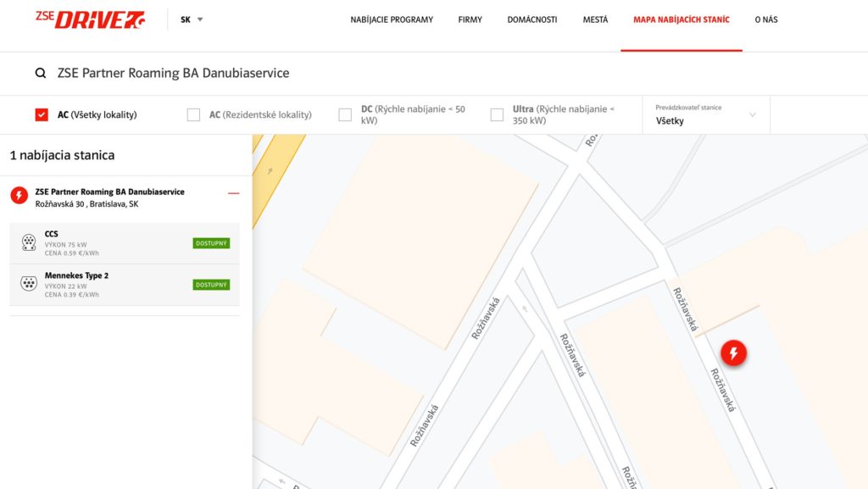This screenshot has height=489, width=868.
Task: Open the O nás menu item
Action: (766, 19)
